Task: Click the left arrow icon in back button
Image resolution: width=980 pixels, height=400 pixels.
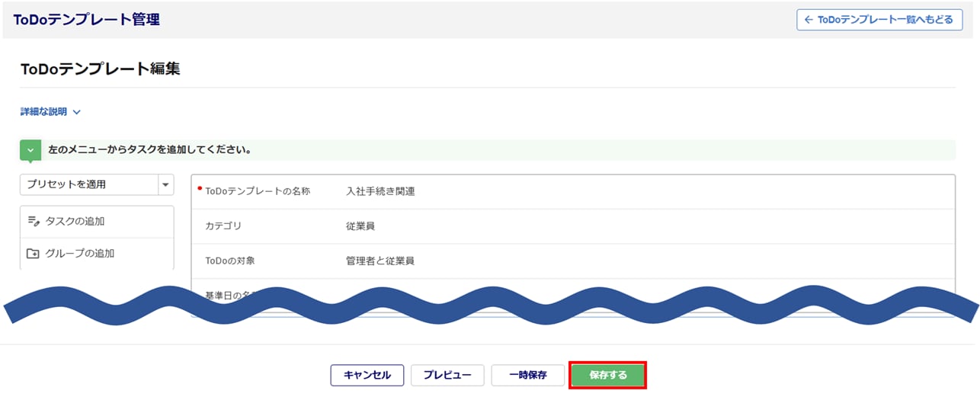Action: [809, 20]
